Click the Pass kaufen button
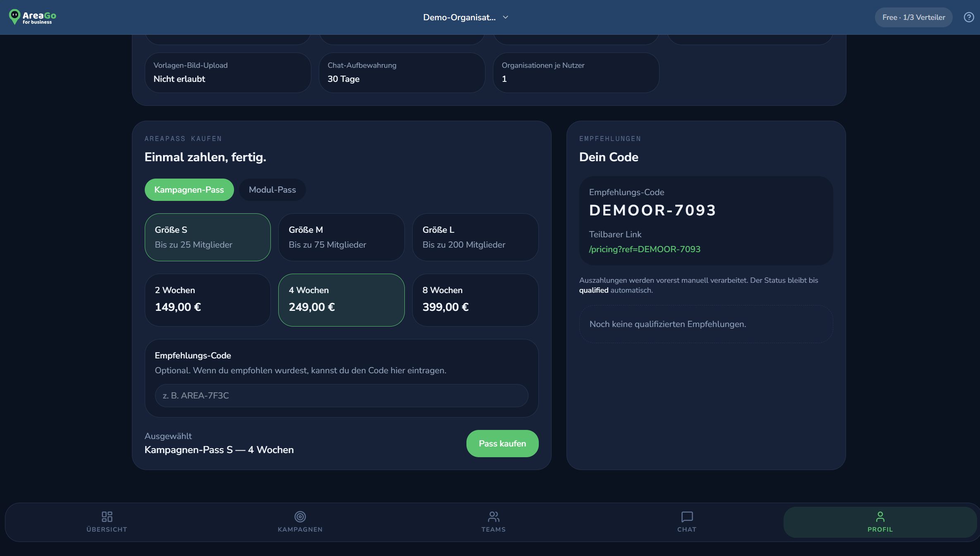 point(502,444)
